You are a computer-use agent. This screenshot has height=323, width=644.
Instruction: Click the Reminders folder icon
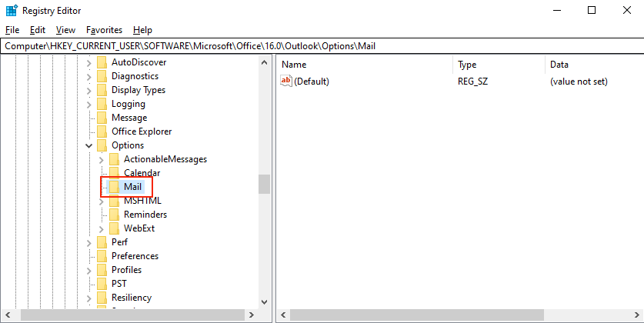114,215
